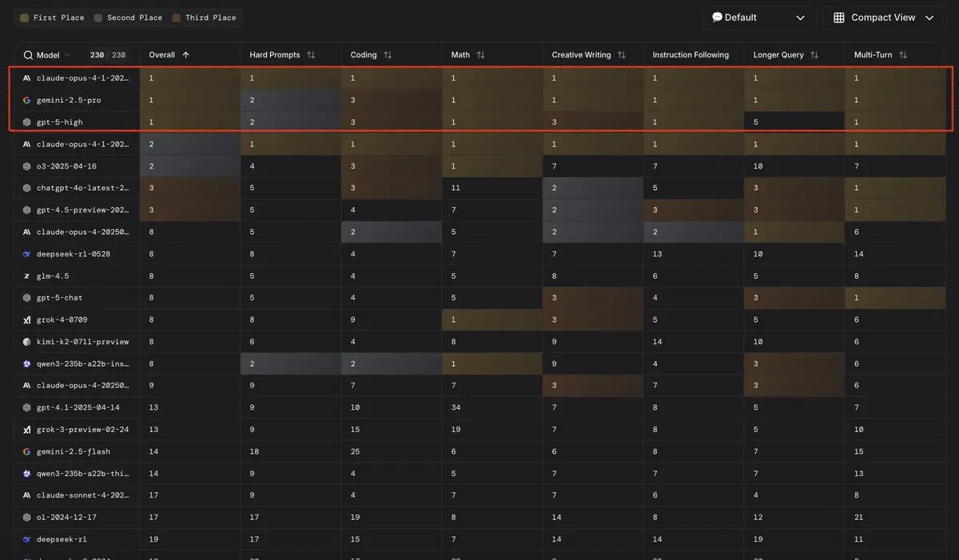Viewport: 959px width, 560px height.
Task: Click the chat bubble icon in the Default selector
Action: pos(717,18)
